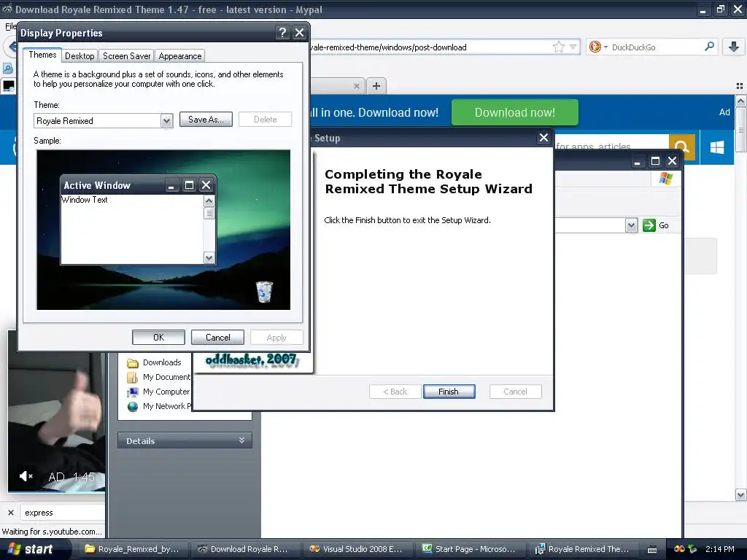Click sample window scroll up arrow
The height and width of the screenshot is (560, 747).
click(x=209, y=201)
